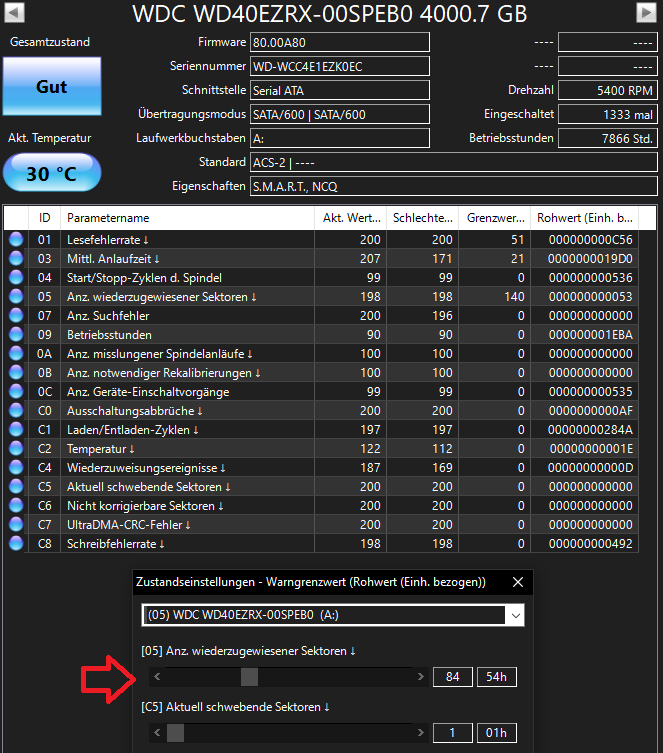Select the UltraDMA-CRC-Fehler parameter name

click(129, 525)
